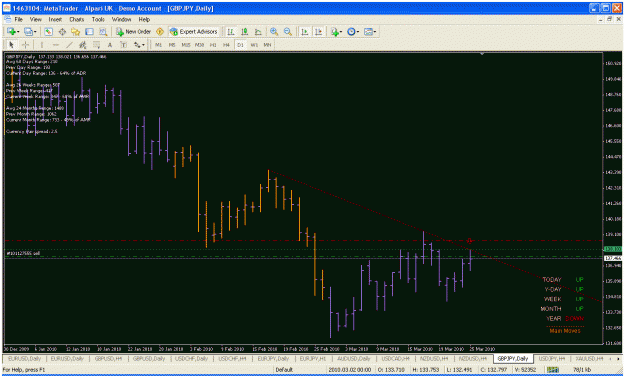Select the Crosshair tool

coord(25,45)
